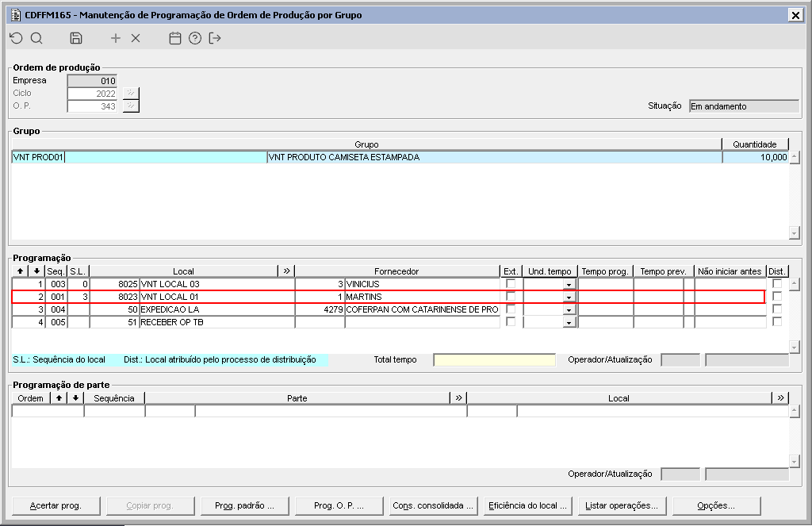This screenshot has height=526, width=812.
Task: Click scroll-down arrow of Grupo grid
Action: point(795,233)
